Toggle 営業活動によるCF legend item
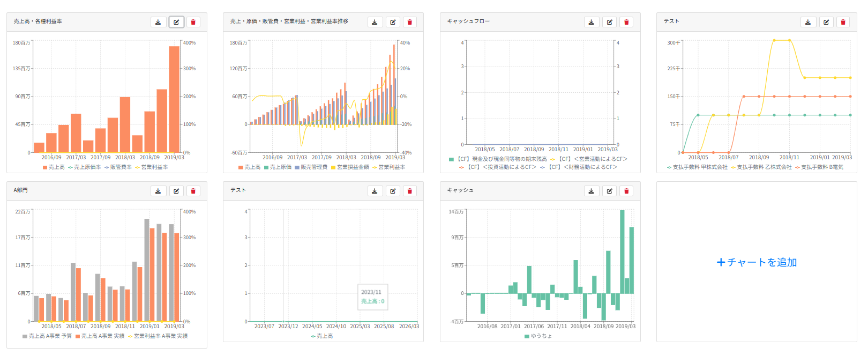Image resolution: width=868 pixels, height=355 pixels. coord(589,159)
